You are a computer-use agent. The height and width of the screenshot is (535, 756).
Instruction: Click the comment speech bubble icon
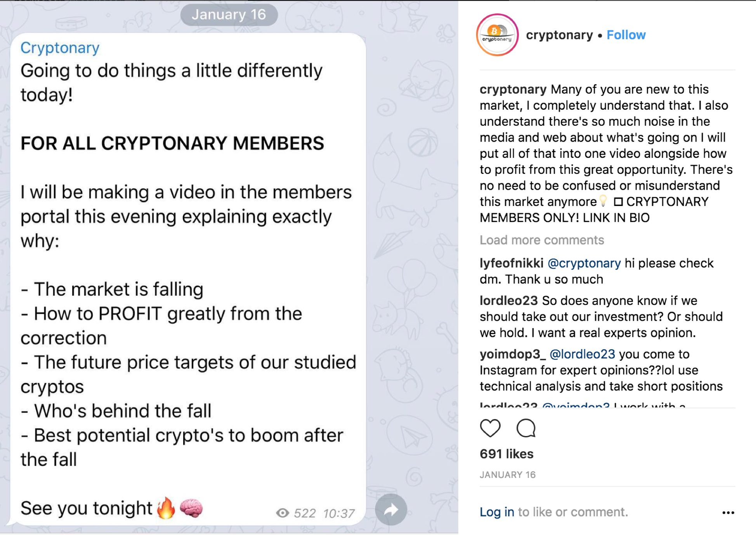(x=526, y=428)
